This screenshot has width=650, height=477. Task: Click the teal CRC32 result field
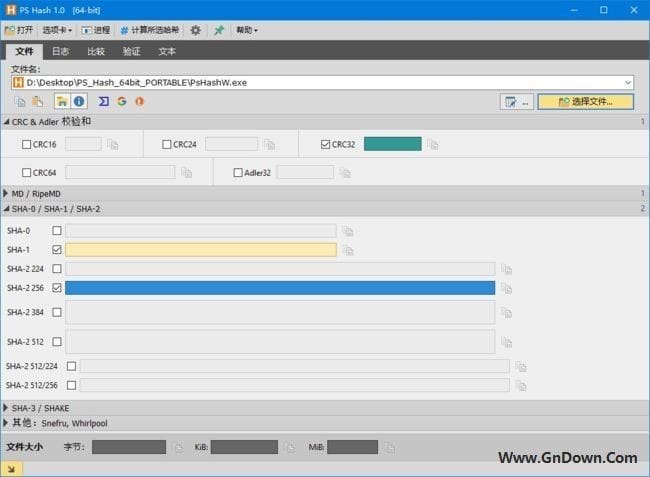coord(392,144)
